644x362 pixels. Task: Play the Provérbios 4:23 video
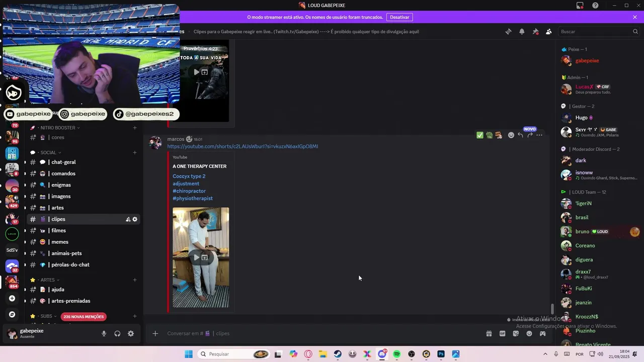(196, 72)
